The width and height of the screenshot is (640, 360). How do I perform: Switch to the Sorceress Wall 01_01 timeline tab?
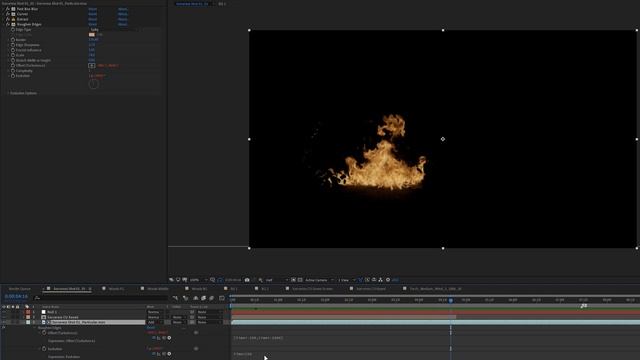[69, 289]
